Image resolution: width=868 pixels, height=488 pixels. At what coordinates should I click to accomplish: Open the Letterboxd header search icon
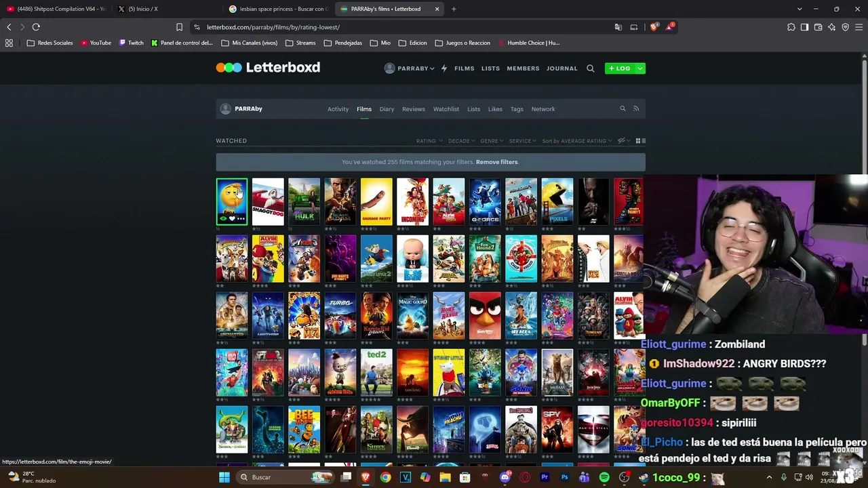tap(591, 68)
